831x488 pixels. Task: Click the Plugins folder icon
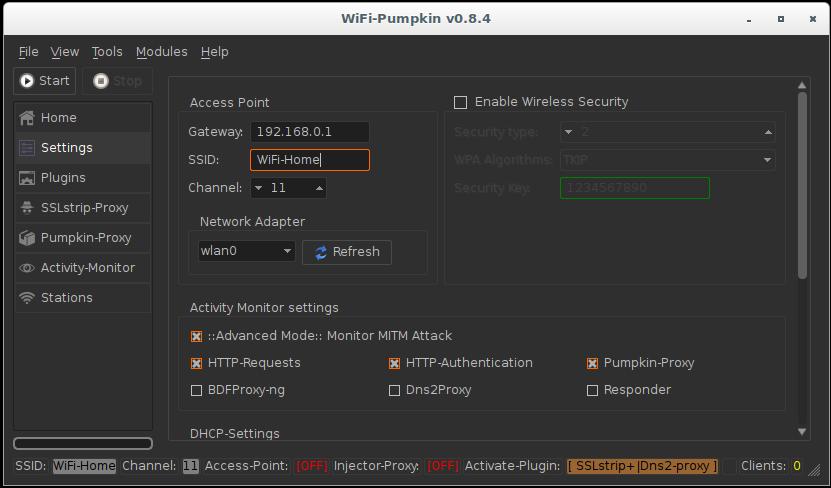[27, 178]
